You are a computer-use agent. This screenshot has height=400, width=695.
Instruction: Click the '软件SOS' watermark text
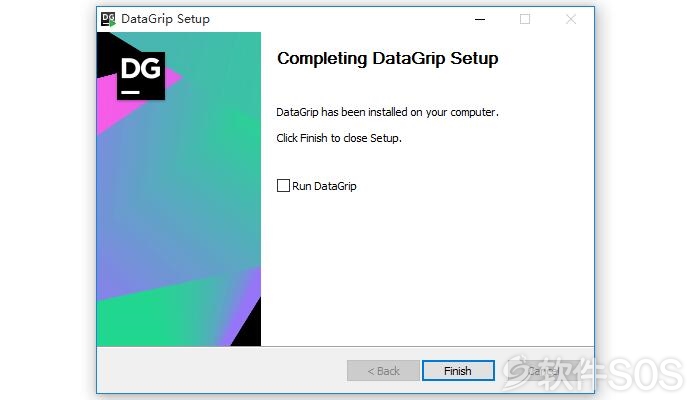click(x=612, y=374)
